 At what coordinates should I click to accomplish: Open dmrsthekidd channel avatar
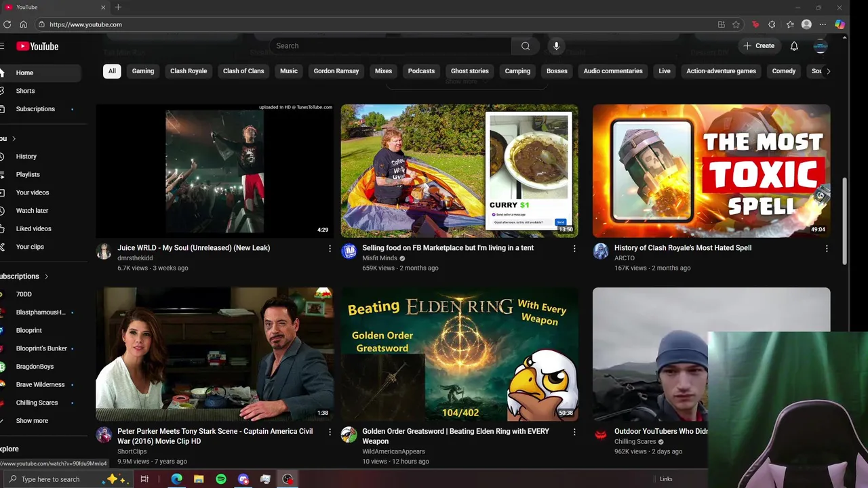(104, 251)
